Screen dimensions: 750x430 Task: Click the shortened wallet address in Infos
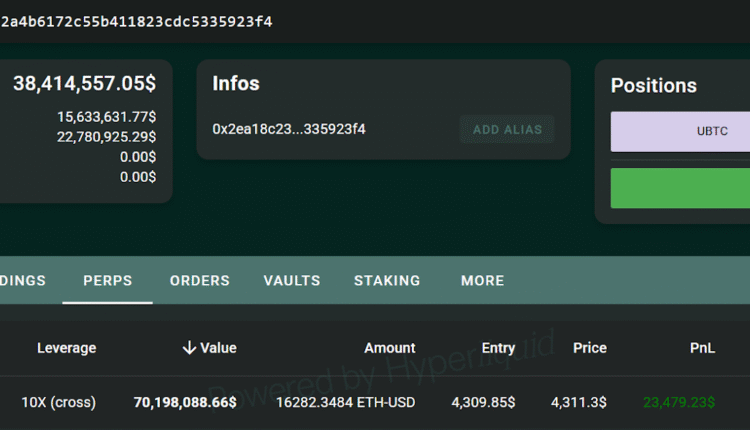pos(289,129)
